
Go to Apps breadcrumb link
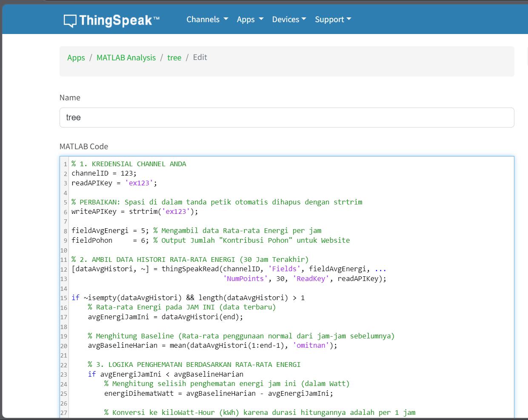(76, 58)
